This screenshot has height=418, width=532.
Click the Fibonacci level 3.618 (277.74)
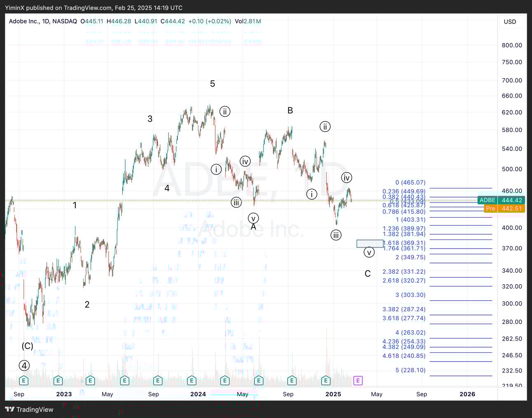[x=404, y=318]
